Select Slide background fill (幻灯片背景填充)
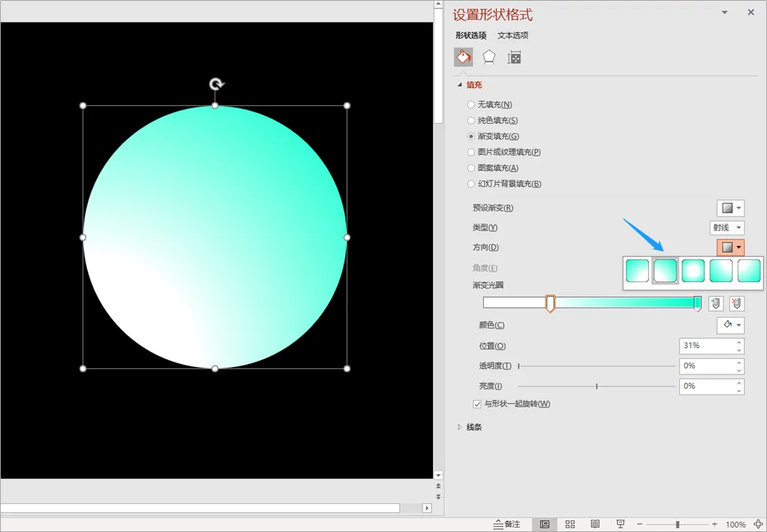Image resolution: width=767 pixels, height=532 pixels. (x=504, y=183)
